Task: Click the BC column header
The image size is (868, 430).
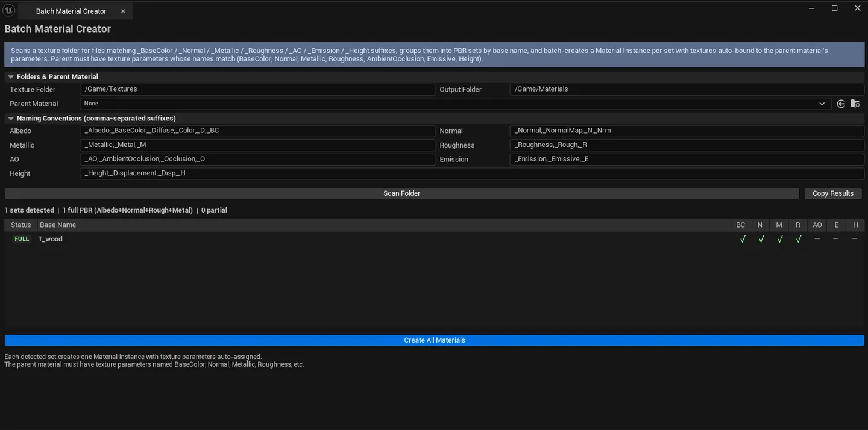Action: coord(741,225)
